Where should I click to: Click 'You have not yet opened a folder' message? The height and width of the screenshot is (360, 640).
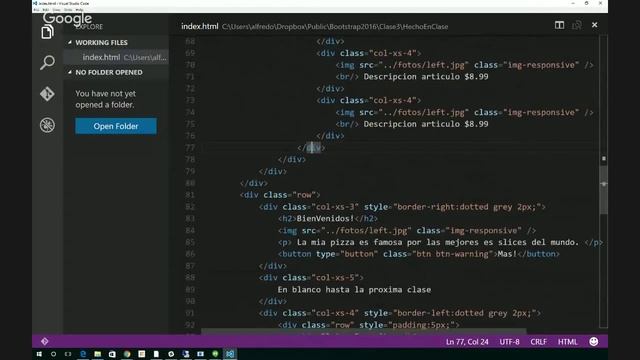point(105,99)
